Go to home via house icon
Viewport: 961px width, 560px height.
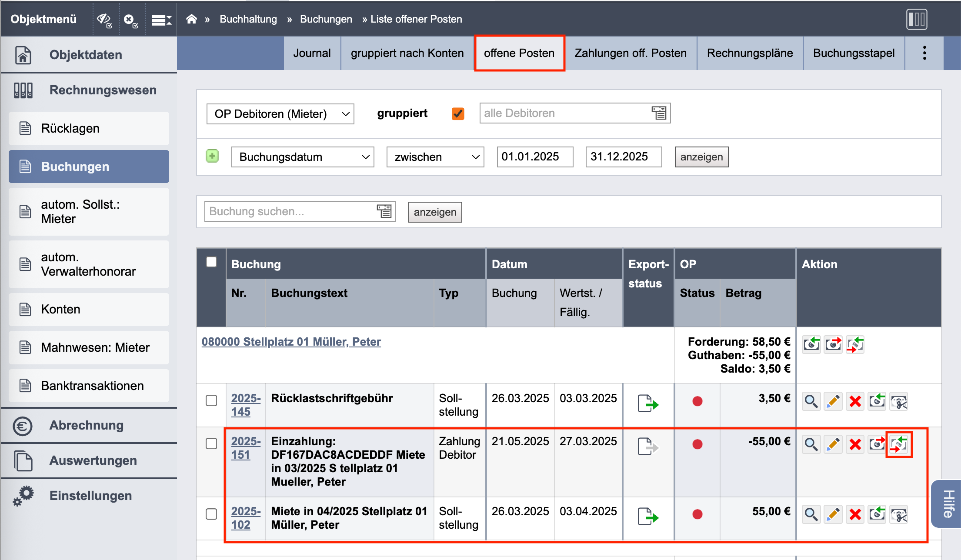[191, 19]
